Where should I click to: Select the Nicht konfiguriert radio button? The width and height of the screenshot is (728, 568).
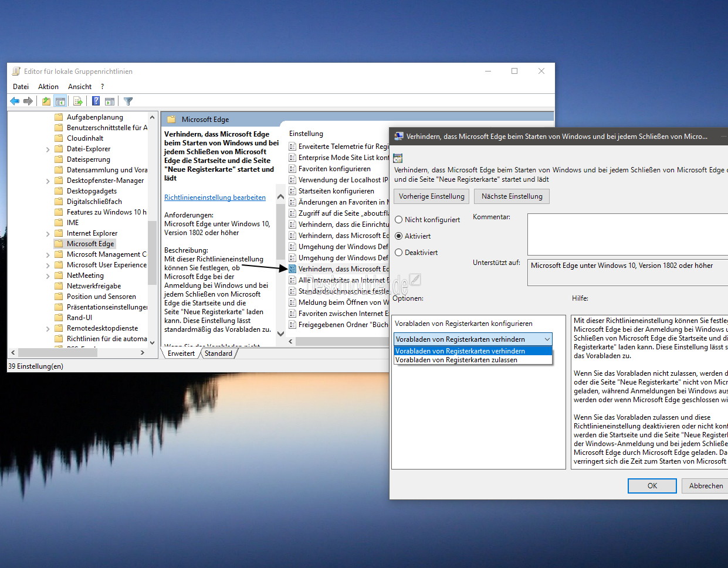399,220
